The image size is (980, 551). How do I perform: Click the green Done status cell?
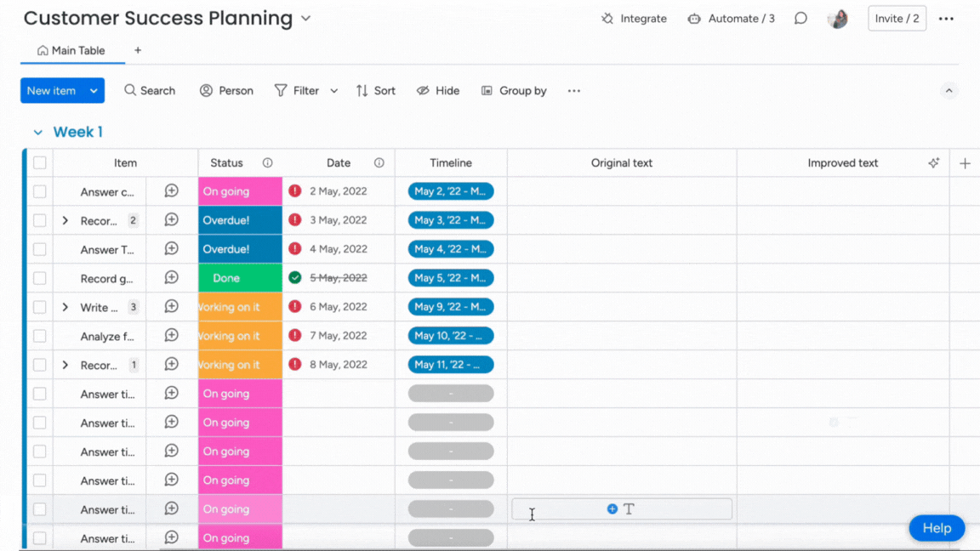click(x=240, y=278)
